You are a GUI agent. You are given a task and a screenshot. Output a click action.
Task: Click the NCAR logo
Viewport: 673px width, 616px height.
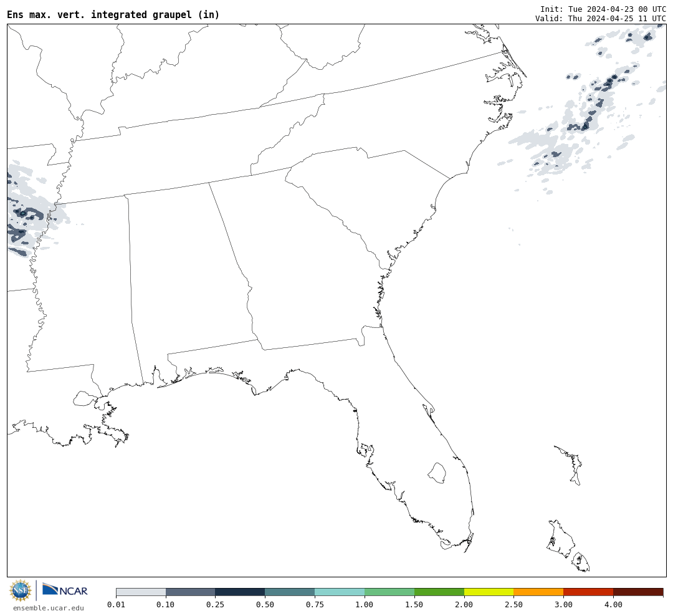click(x=65, y=589)
